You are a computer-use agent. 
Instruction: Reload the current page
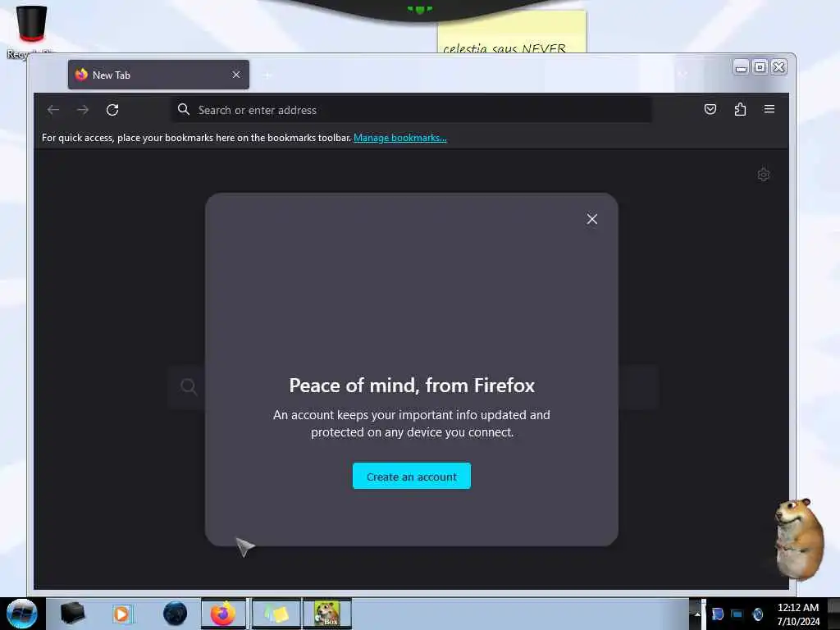pyautogui.click(x=112, y=110)
